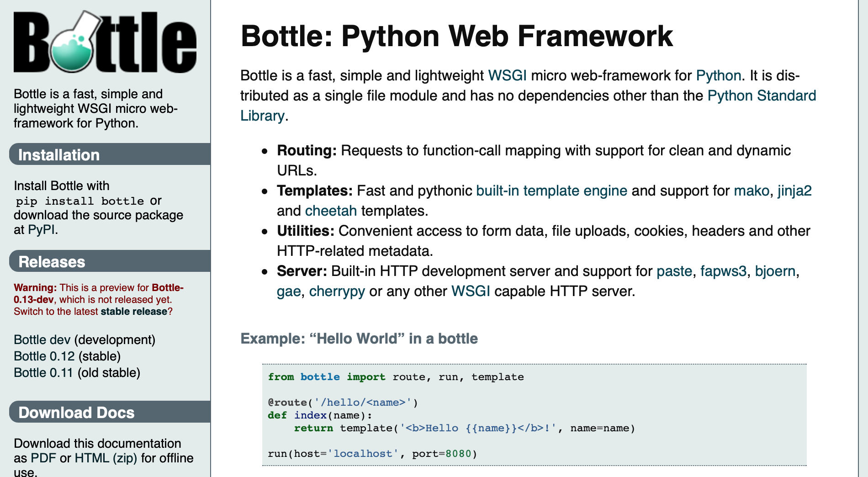Click the 'def index(name):' code line
This screenshot has width=868, height=477.
coord(320,415)
